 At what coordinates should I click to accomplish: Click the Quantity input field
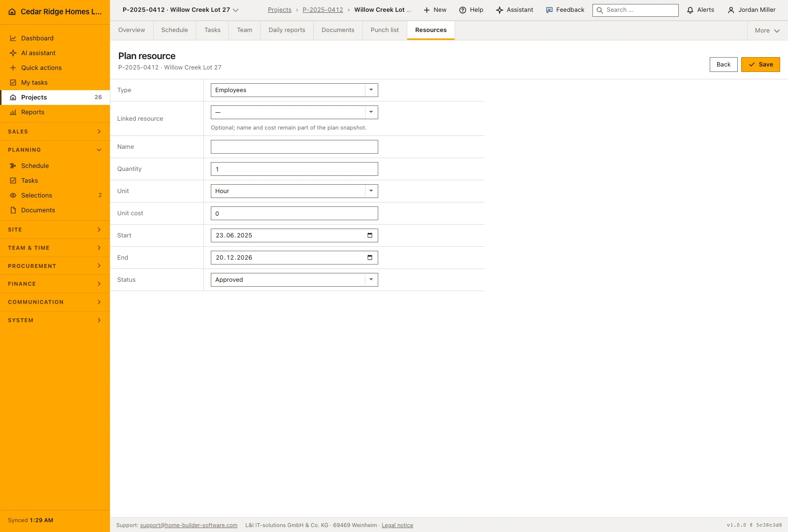(295, 169)
